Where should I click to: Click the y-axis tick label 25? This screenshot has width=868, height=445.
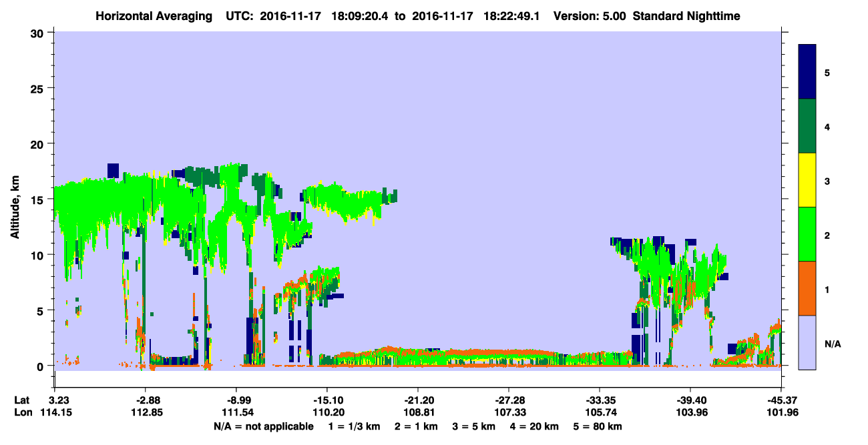tap(39, 88)
